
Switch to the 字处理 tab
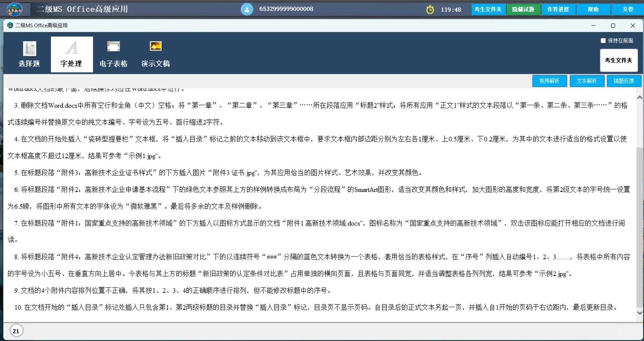(71, 54)
